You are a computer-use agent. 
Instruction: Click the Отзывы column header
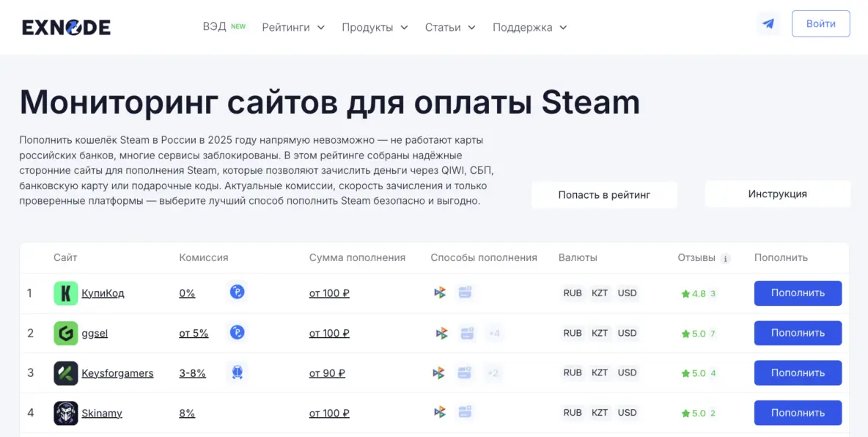[x=696, y=257]
